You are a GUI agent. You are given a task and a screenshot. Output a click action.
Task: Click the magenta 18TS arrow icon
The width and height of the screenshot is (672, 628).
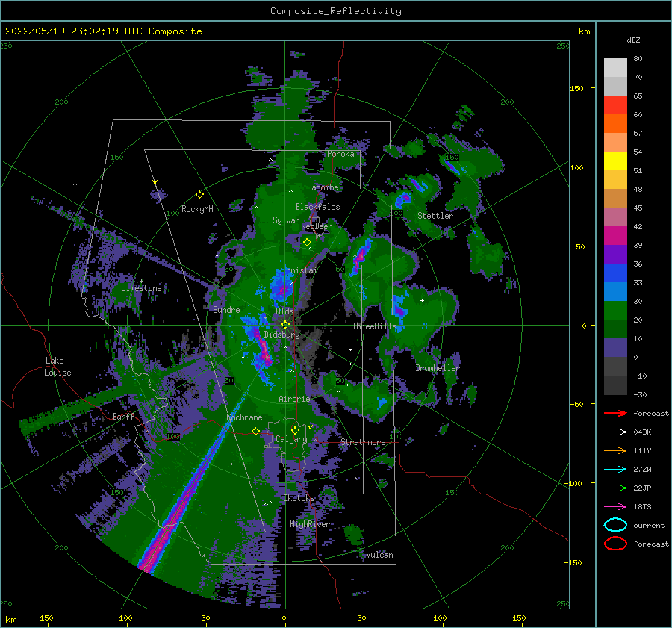[x=615, y=507]
